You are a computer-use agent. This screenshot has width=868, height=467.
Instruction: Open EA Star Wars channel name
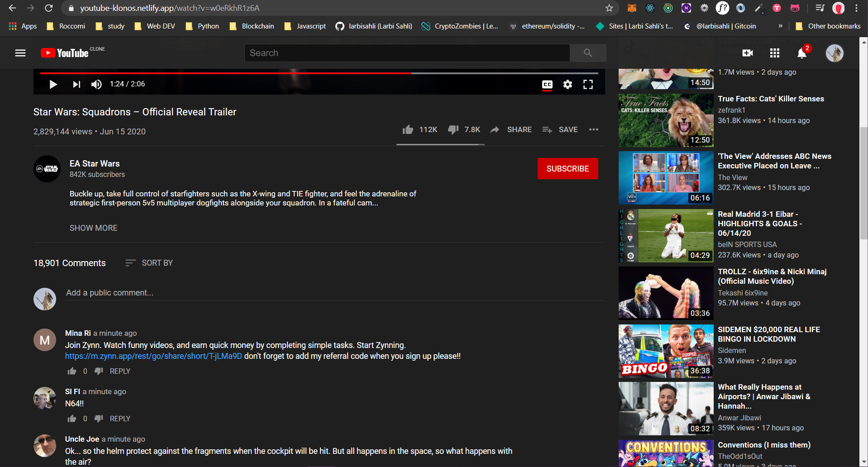[95, 164]
